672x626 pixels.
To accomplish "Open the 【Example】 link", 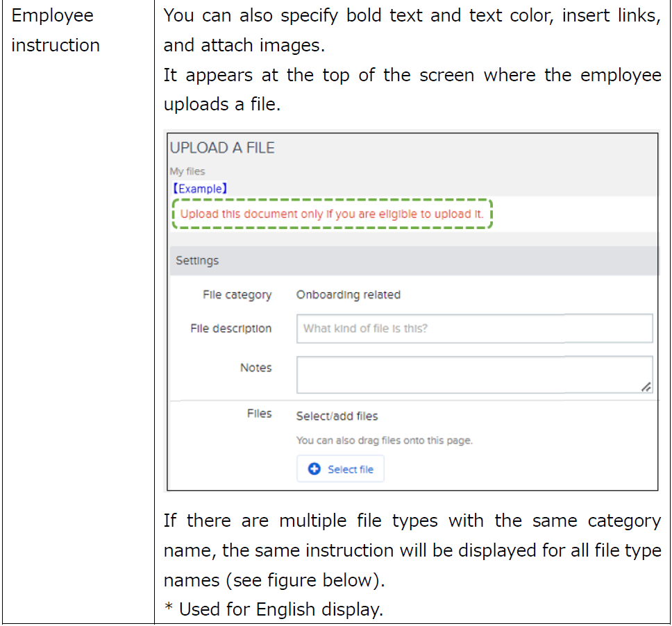I will click(x=199, y=189).
